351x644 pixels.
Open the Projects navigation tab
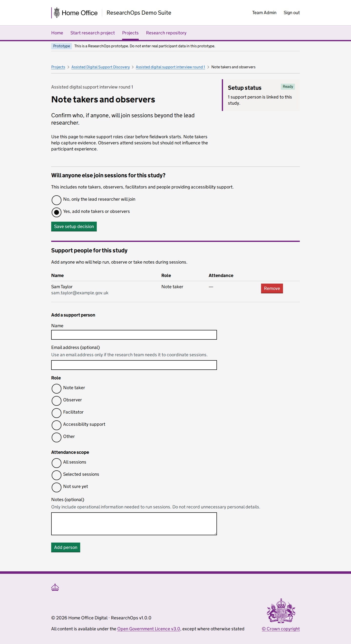coord(130,33)
